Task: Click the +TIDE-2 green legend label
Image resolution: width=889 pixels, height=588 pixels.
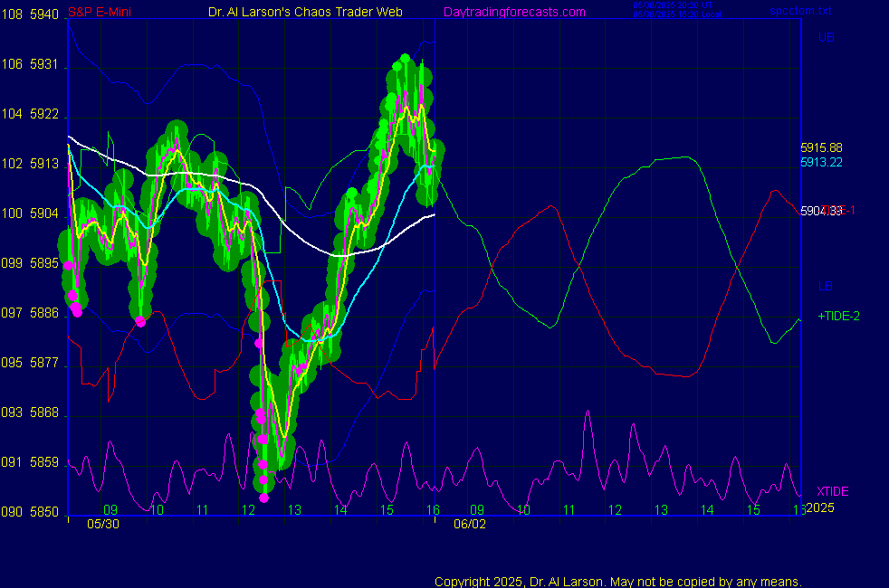Action: coord(834,317)
